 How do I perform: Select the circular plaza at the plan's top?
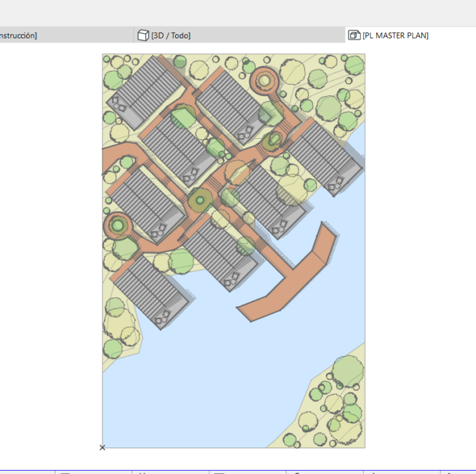[x=264, y=81]
